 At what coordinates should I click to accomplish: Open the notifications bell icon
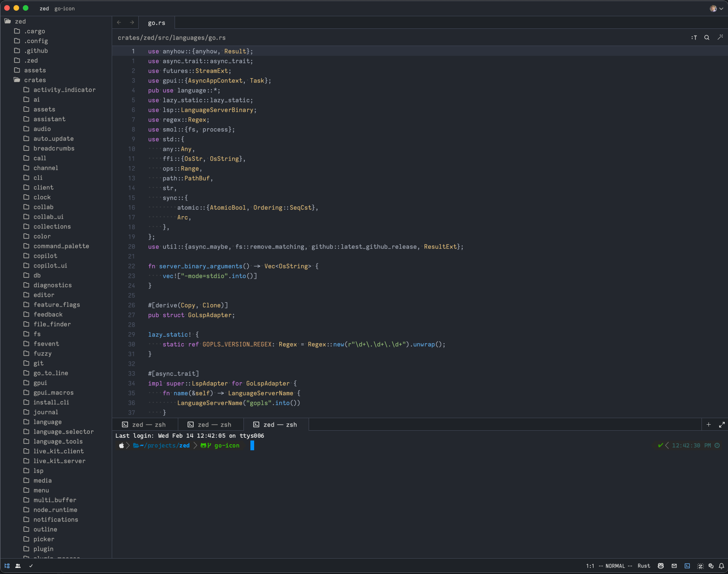[721, 566]
